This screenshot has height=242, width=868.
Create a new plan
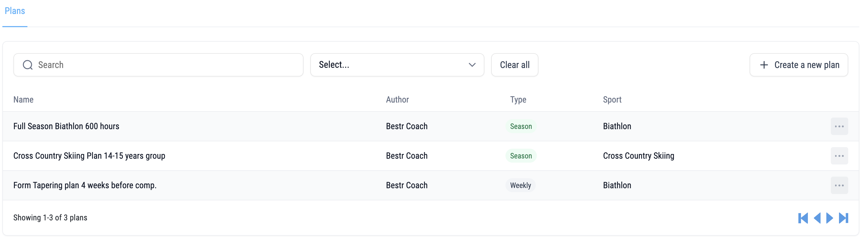click(x=799, y=65)
